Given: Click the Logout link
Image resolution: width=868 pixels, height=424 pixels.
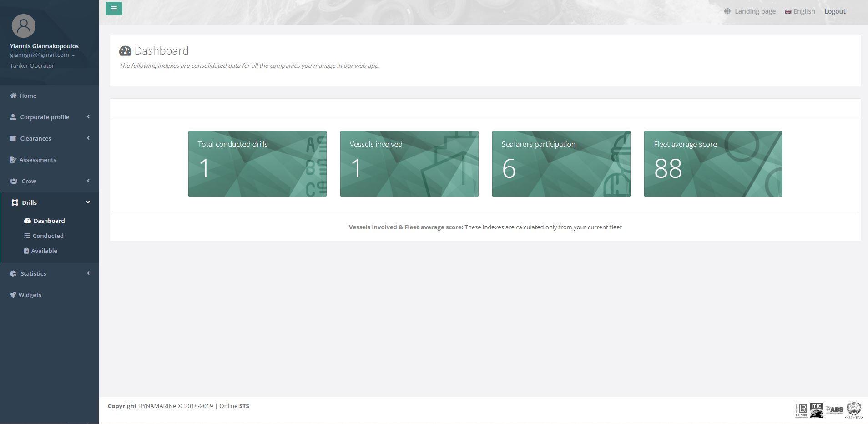Looking at the screenshot, I should (835, 11).
